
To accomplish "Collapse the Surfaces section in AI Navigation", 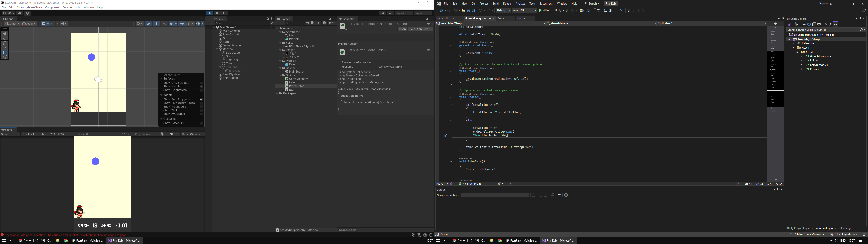I will tap(161, 79).
